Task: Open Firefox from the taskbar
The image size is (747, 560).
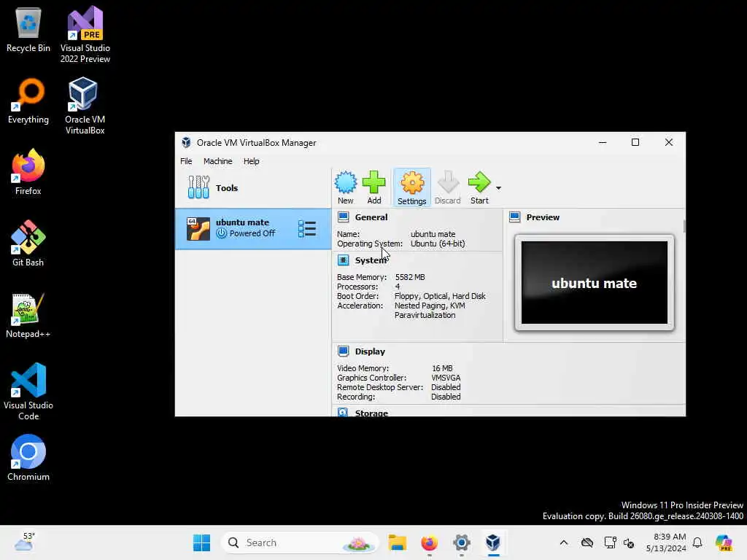Action: coord(429,542)
